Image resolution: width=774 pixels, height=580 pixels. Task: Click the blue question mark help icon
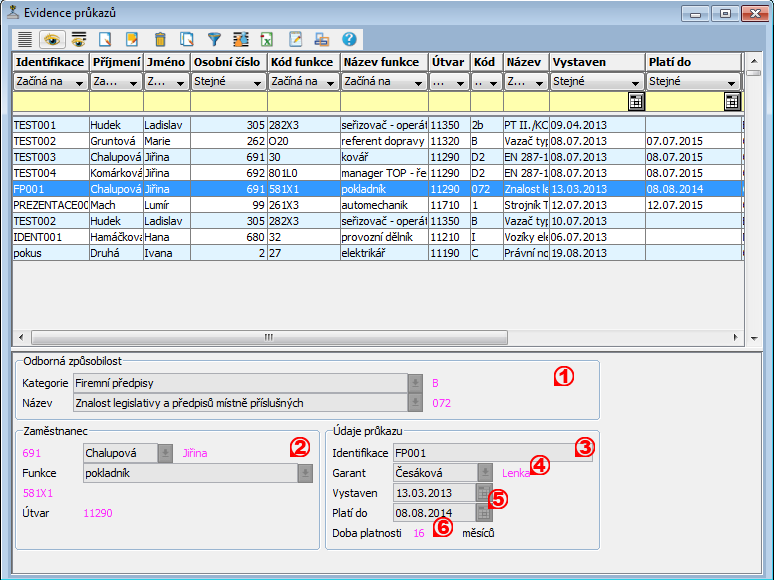(x=349, y=40)
